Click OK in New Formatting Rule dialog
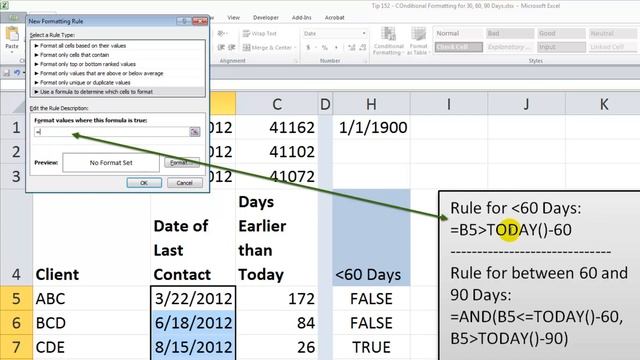The height and width of the screenshot is (360, 640). point(144,183)
